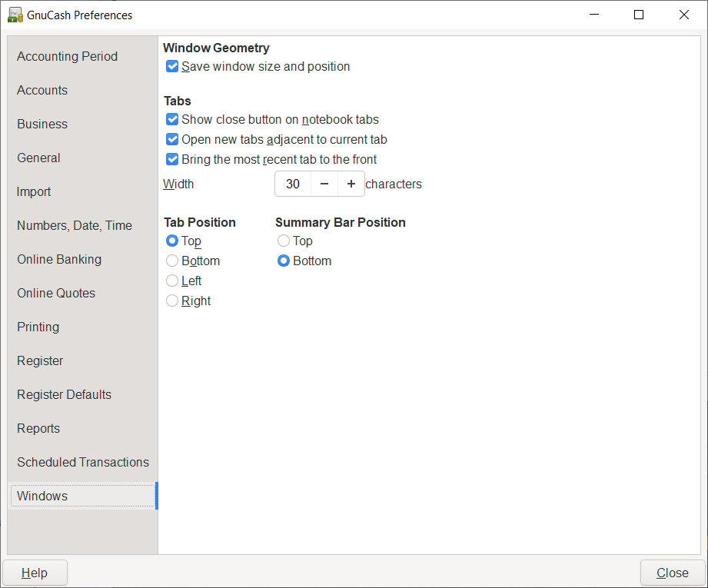Image resolution: width=708 pixels, height=588 pixels.
Task: Switch to the Online Banking section
Action: tap(59, 260)
